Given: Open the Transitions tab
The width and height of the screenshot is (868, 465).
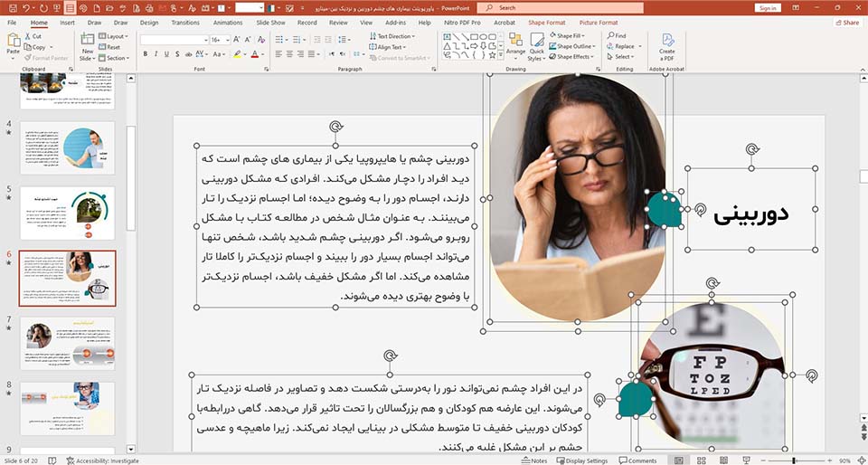Looking at the screenshot, I should coord(185,23).
